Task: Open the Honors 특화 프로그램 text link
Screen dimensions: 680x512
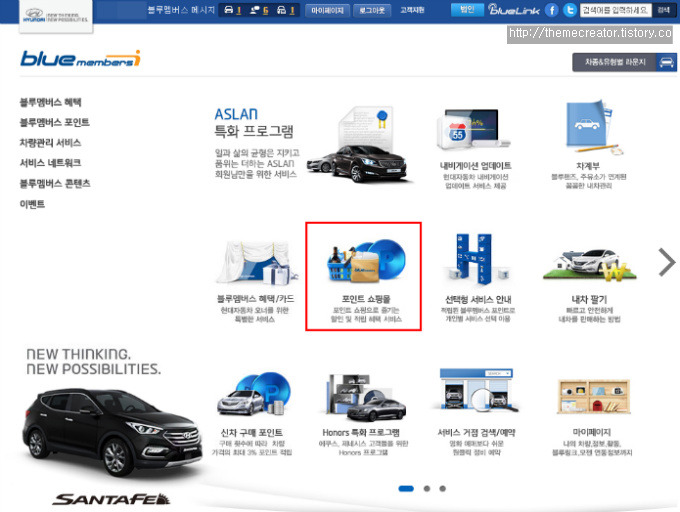Action: tap(361, 432)
